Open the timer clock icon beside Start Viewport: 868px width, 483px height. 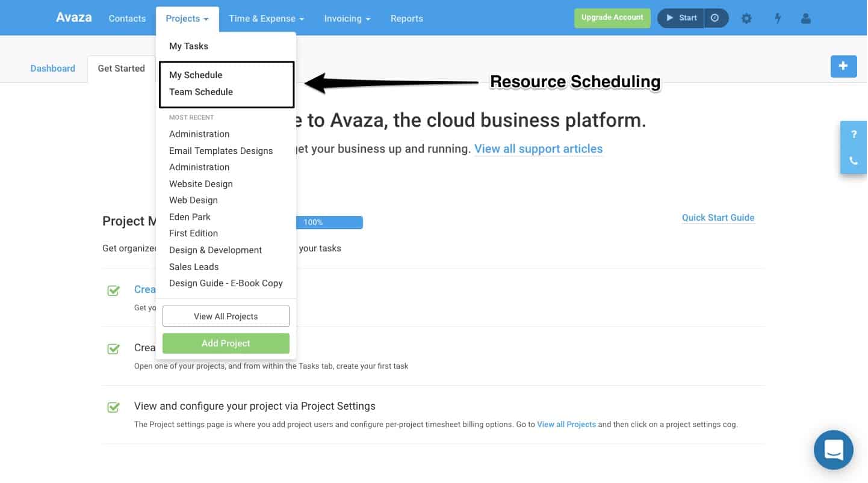point(716,18)
